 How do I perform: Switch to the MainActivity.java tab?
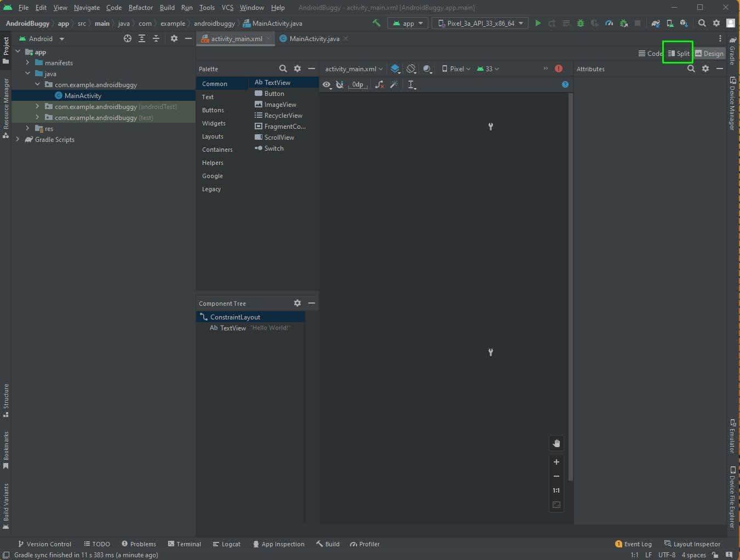[314, 39]
